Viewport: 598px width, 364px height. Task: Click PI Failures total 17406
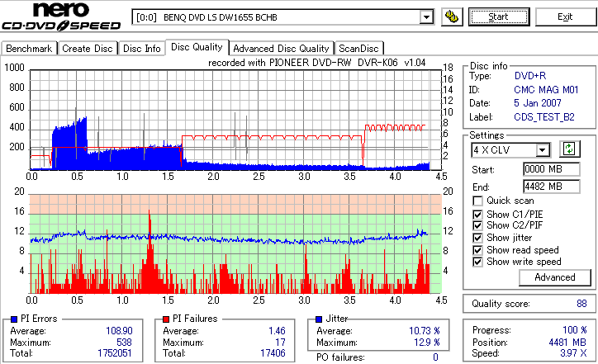click(x=273, y=353)
